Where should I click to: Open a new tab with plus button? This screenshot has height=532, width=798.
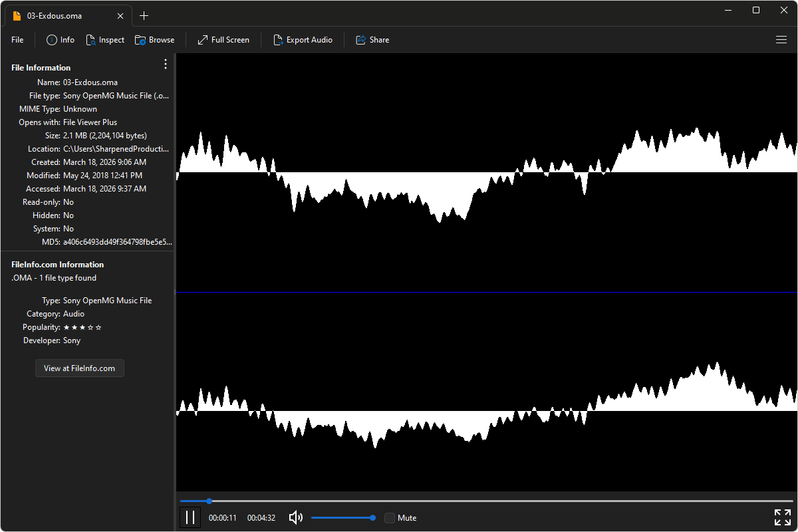pos(144,16)
